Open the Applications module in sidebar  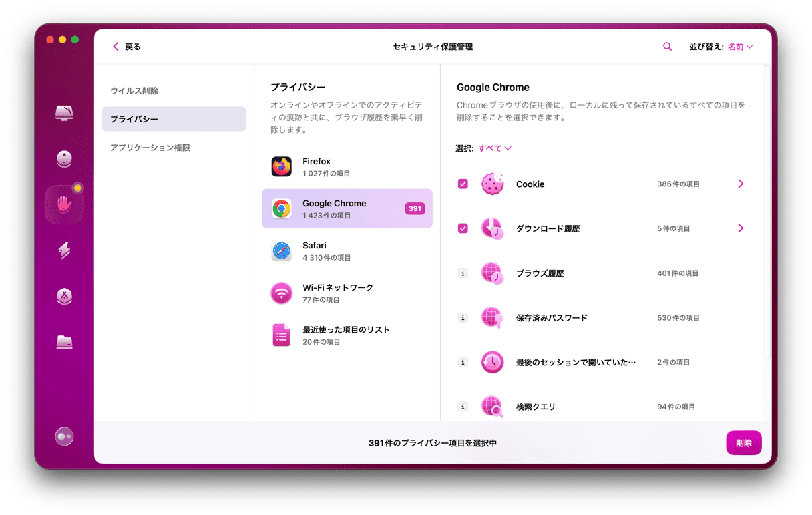coord(64,297)
